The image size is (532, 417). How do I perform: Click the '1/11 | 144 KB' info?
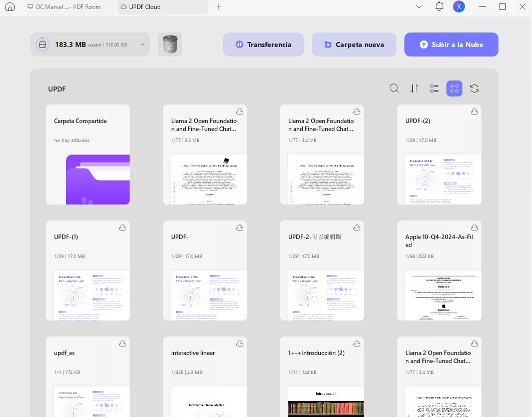[302, 372]
